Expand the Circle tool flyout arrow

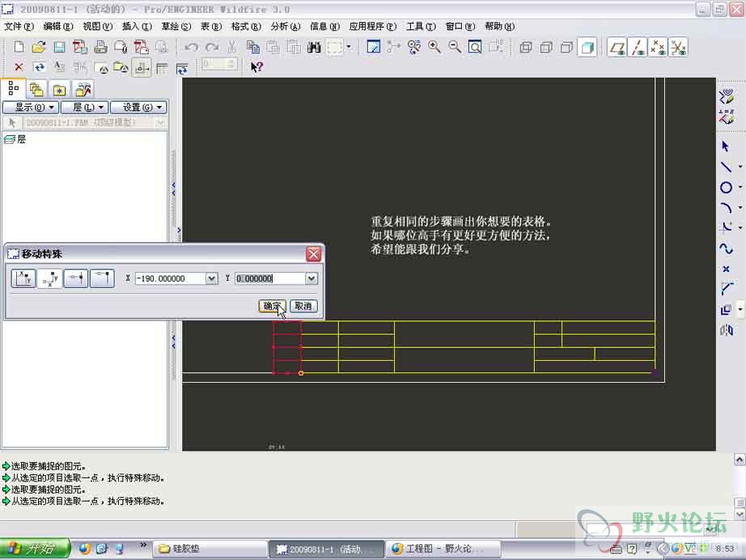[740, 188]
